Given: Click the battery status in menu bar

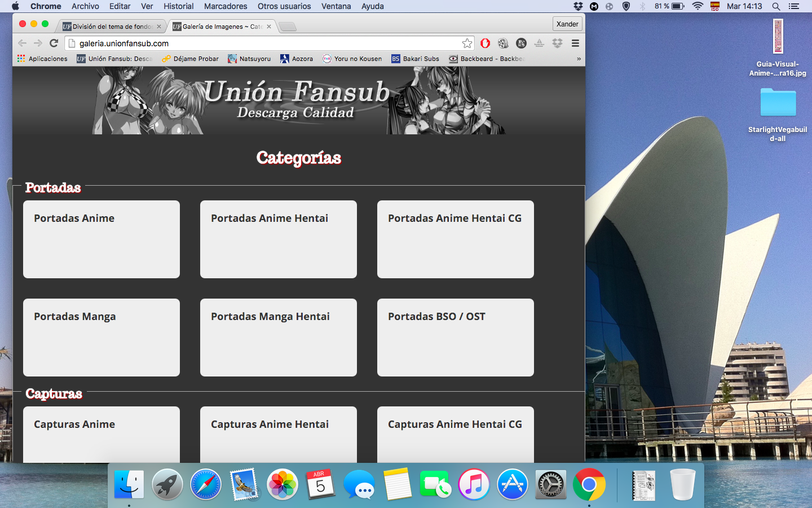Looking at the screenshot, I should coord(669,6).
